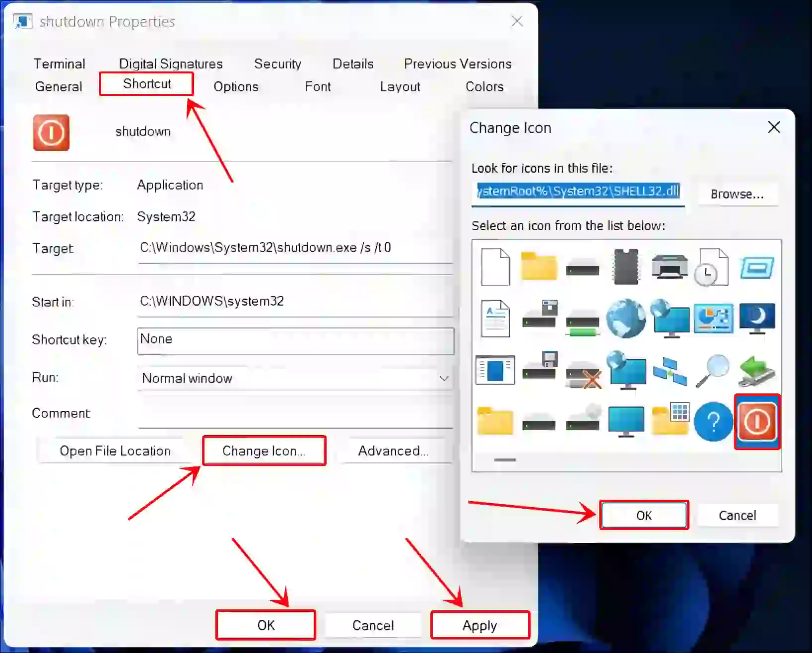The image size is (812, 653).
Task: Choose the printer icon in icon list
Action: [x=670, y=267]
